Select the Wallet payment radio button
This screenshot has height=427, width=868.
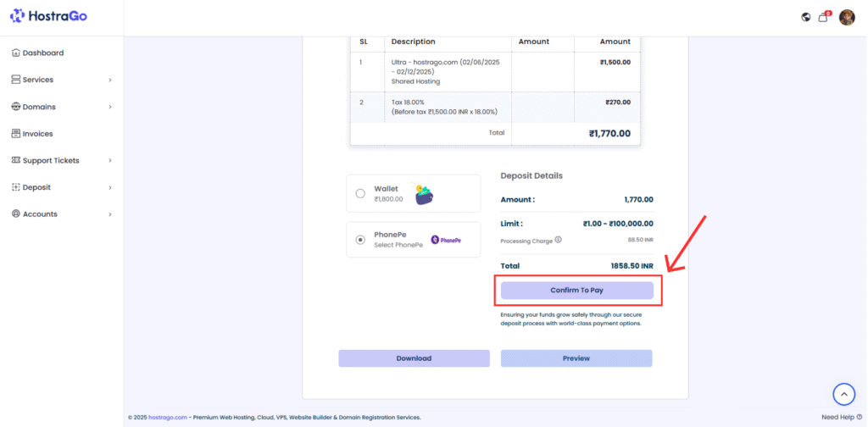pos(360,193)
